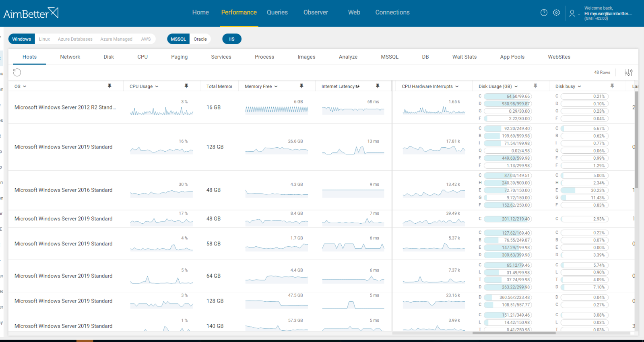This screenshot has width=644, height=342.
Task: Click the 30 % CPU usage sparkline
Action: pyautogui.click(x=161, y=193)
